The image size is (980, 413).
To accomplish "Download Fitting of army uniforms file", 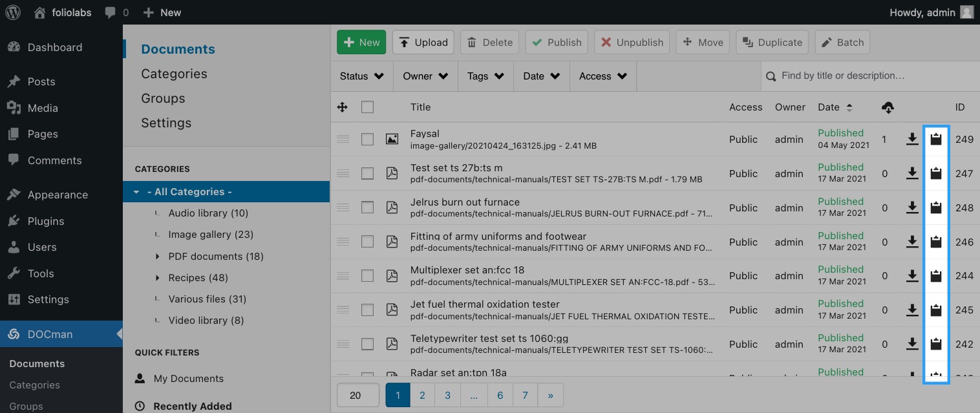I will [x=912, y=242].
